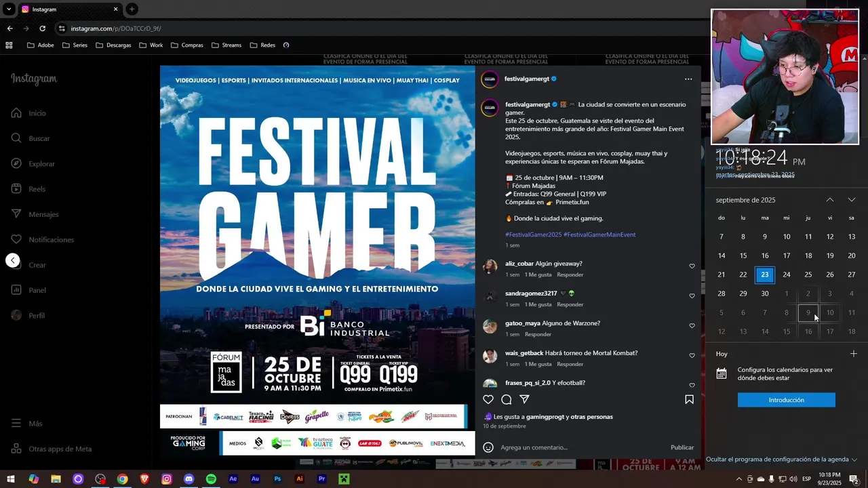Share the post with the paper-plane icon
The width and height of the screenshot is (868, 488).
524,399
